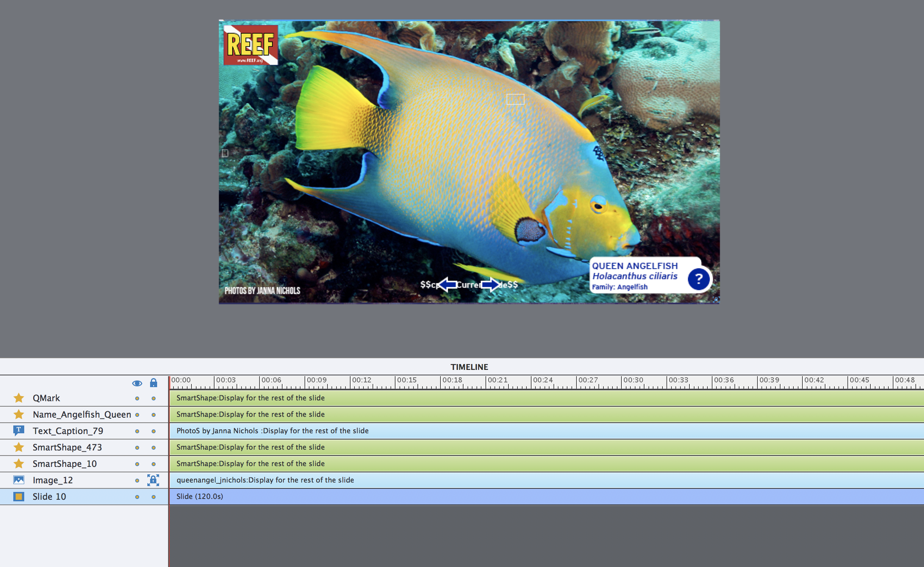Select the Name_Angelfish_Queen layer row

pyautogui.click(x=82, y=414)
